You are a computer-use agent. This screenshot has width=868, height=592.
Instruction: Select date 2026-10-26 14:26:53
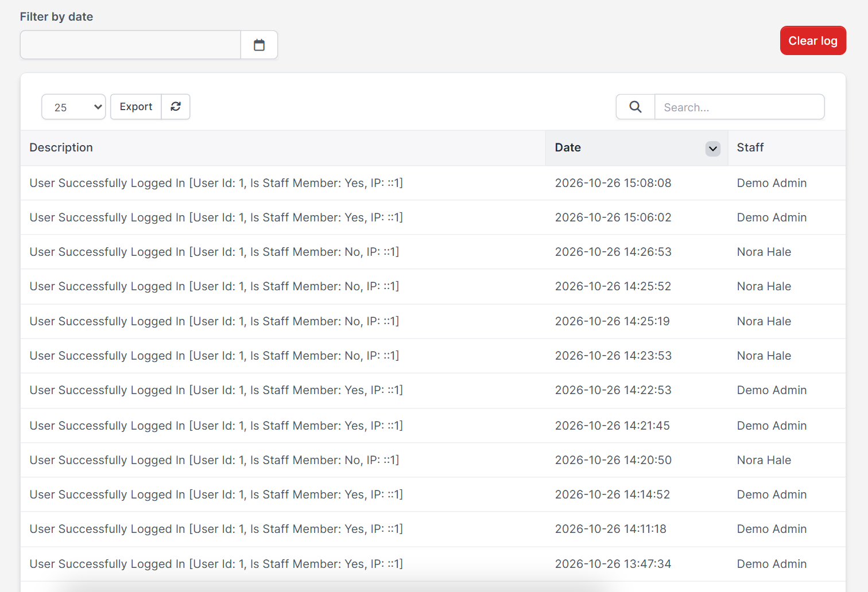click(613, 252)
